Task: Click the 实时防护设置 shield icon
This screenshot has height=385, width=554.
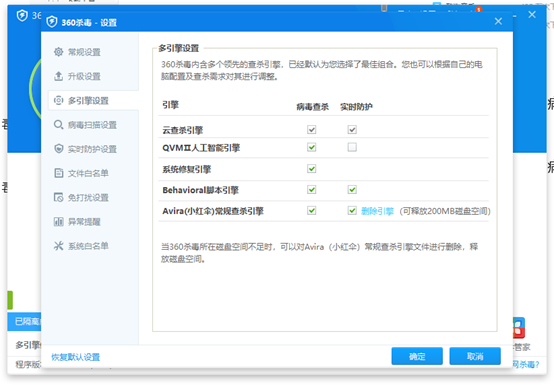Action: click(58, 149)
